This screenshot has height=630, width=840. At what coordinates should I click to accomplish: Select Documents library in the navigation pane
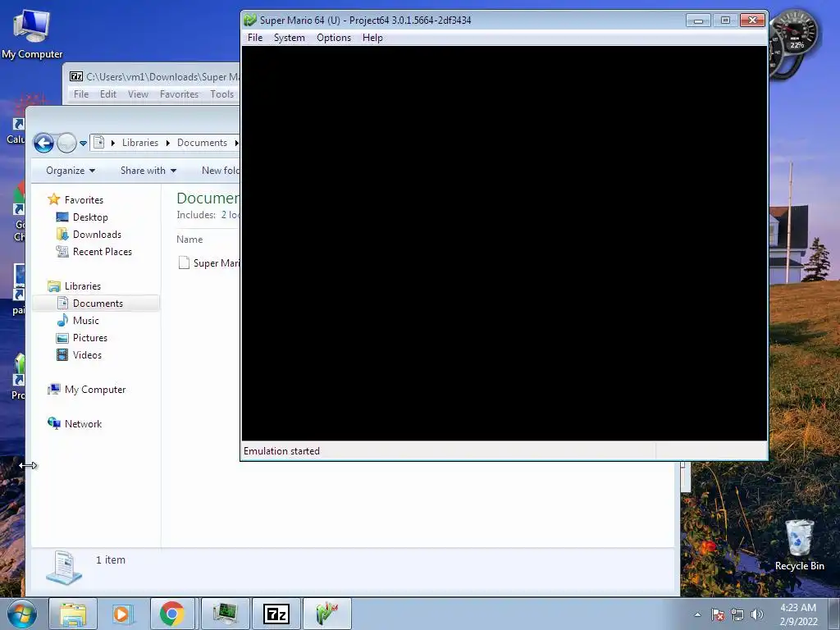[97, 304]
